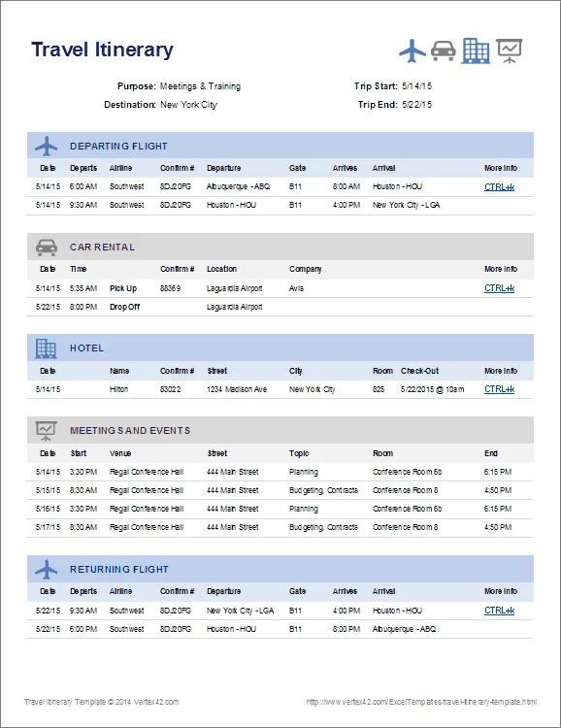Select the Pick Up cell in Car Rental
This screenshot has width=561, height=728.
(x=123, y=288)
